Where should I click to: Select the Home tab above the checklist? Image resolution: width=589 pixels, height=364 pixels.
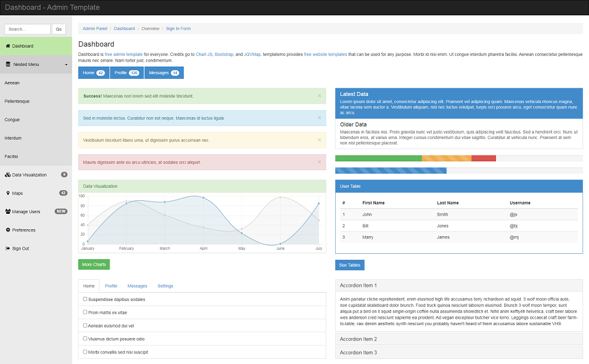(89, 286)
